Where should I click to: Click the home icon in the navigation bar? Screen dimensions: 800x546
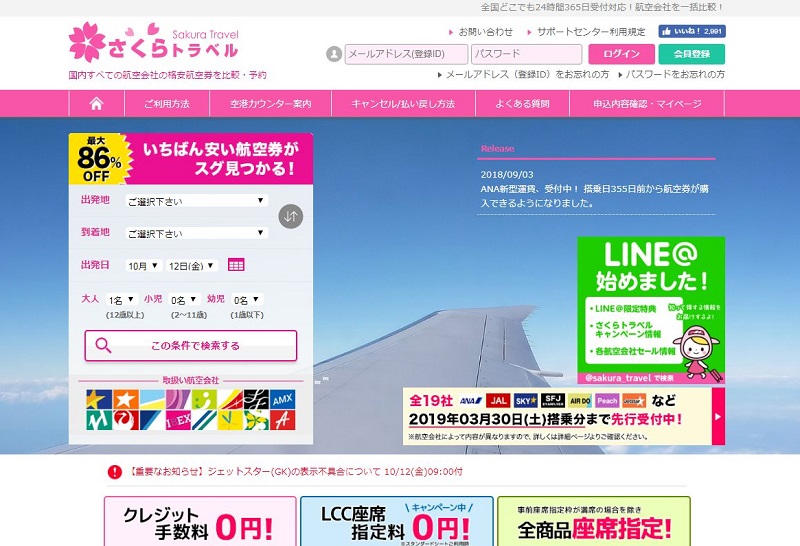(96, 104)
